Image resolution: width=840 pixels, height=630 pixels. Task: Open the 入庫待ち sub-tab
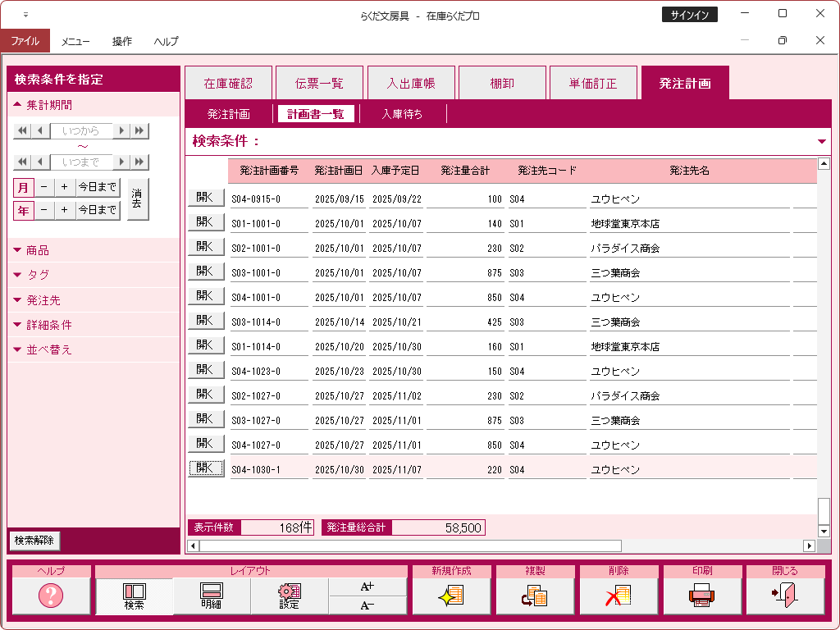[402, 114]
